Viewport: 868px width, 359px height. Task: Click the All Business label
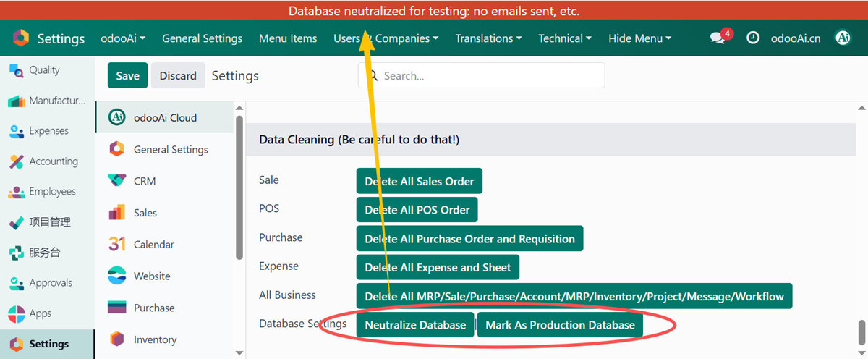click(288, 295)
